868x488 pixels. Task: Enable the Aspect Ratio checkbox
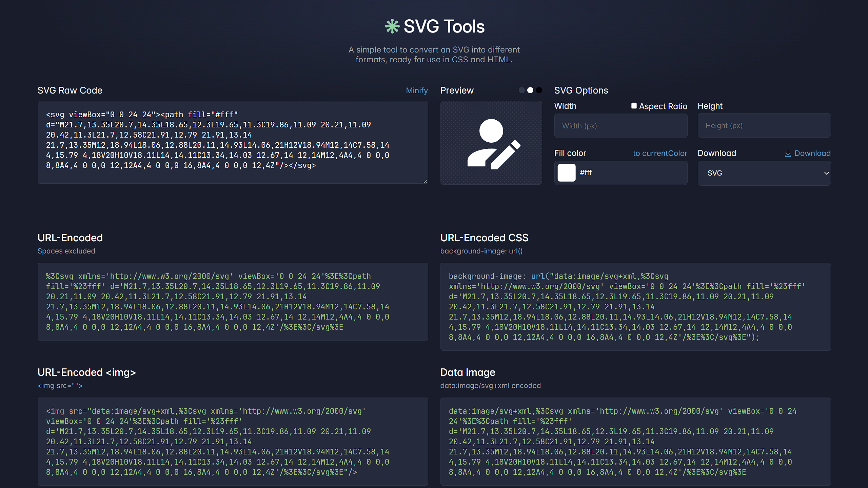[634, 106]
